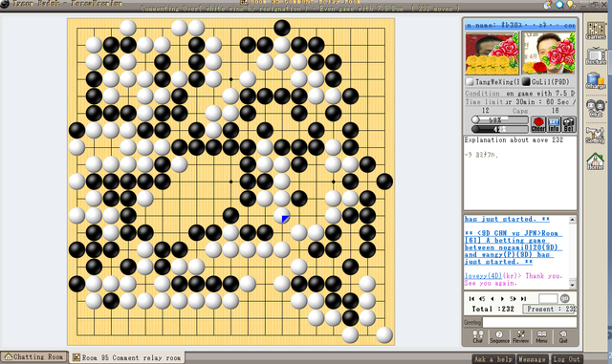The height and width of the screenshot is (364, 612).
Task: Click the Tygem Baduk title bar app icon
Action: coord(5,4)
